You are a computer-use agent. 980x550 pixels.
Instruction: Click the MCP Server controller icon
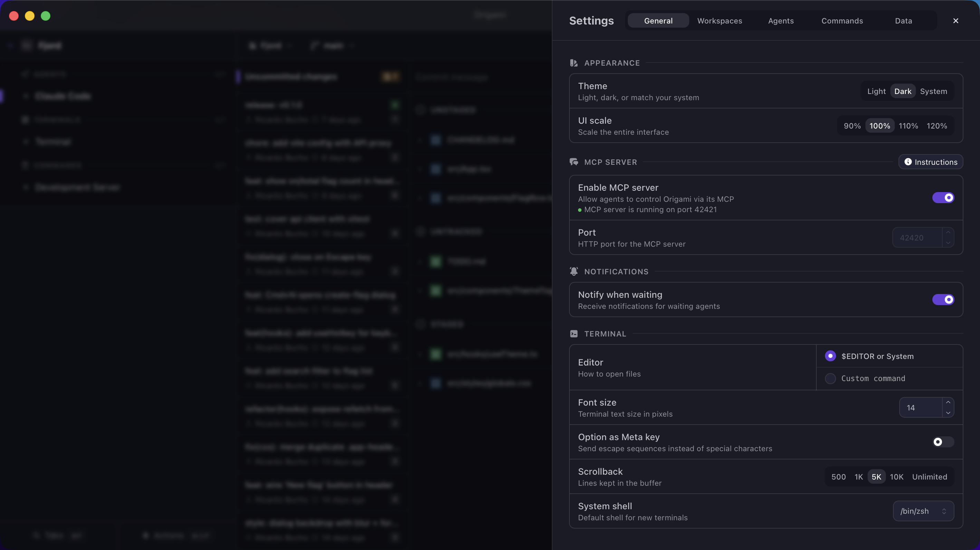point(574,161)
